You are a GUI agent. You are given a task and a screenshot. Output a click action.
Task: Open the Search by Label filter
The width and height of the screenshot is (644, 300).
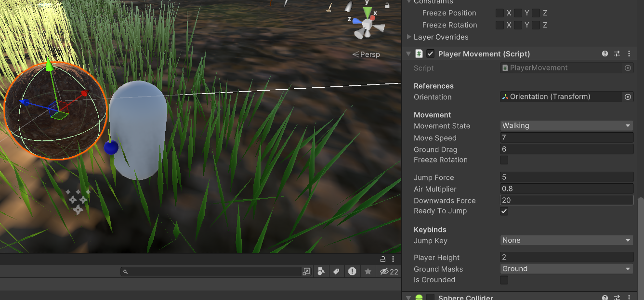pyautogui.click(x=337, y=272)
